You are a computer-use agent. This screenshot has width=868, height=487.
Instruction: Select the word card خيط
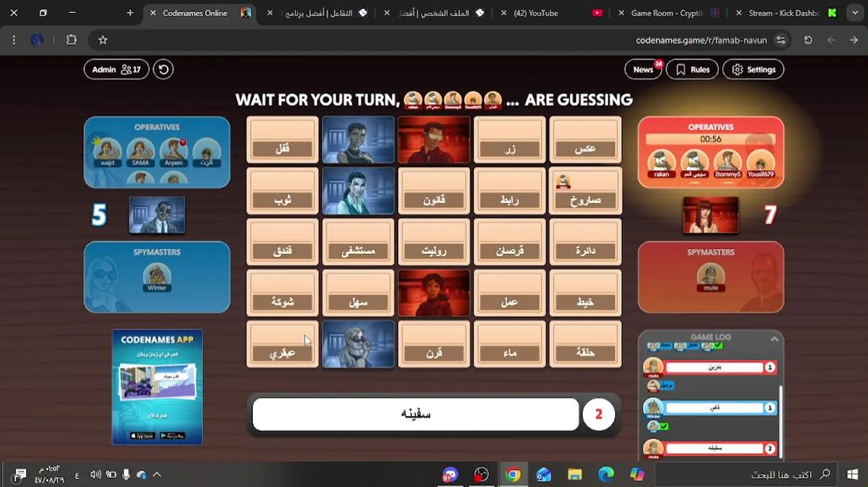pyautogui.click(x=585, y=293)
